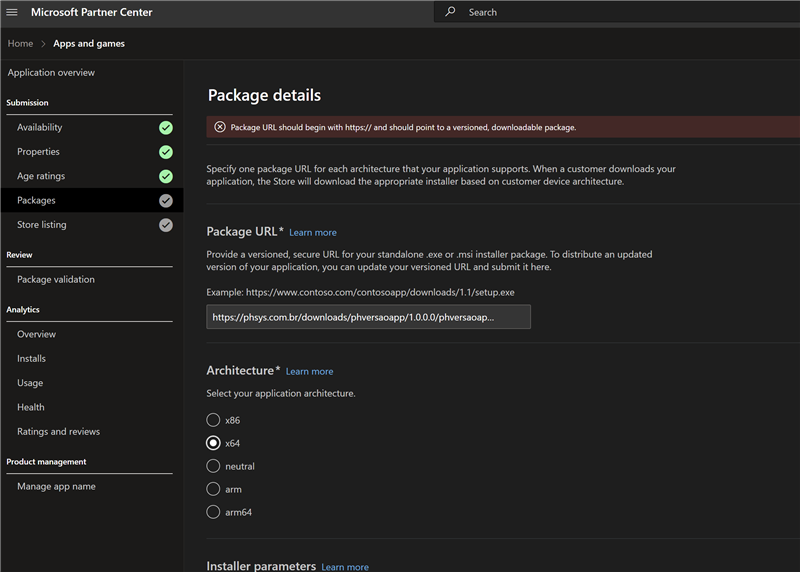800x572 pixels.
Task: Click the Store listing gray checkmark icon
Action: point(166,225)
